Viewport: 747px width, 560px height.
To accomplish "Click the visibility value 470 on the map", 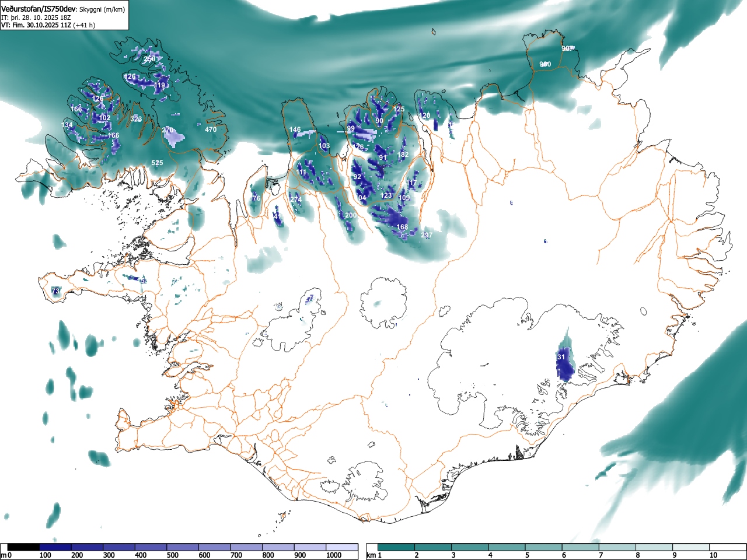I will coord(211,129).
